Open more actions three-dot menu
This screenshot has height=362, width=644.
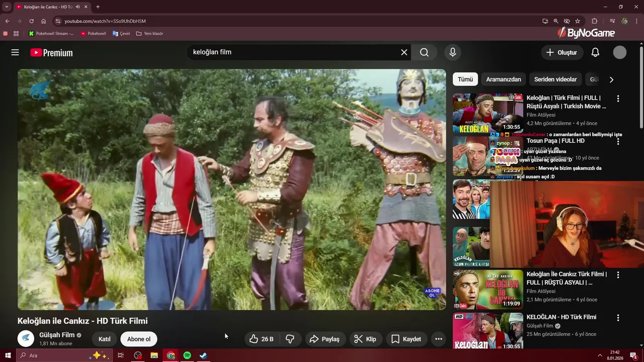pos(439,339)
